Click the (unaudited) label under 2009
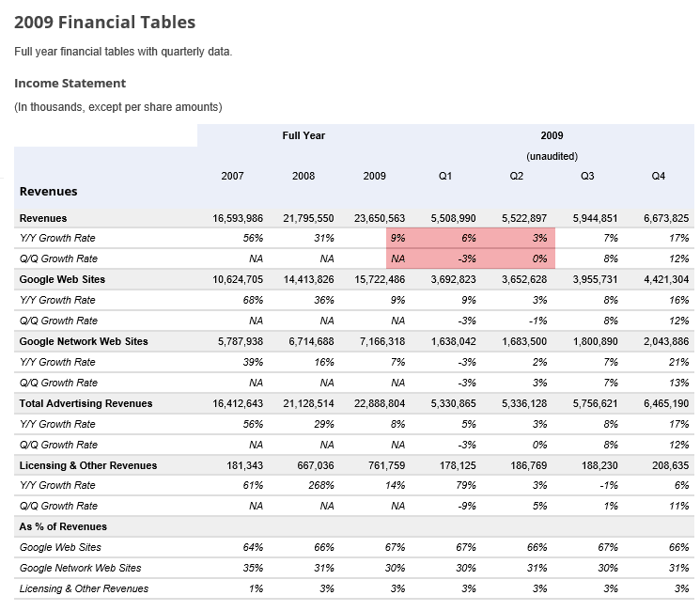Viewport: 700px width, 611px height. pyautogui.click(x=552, y=156)
